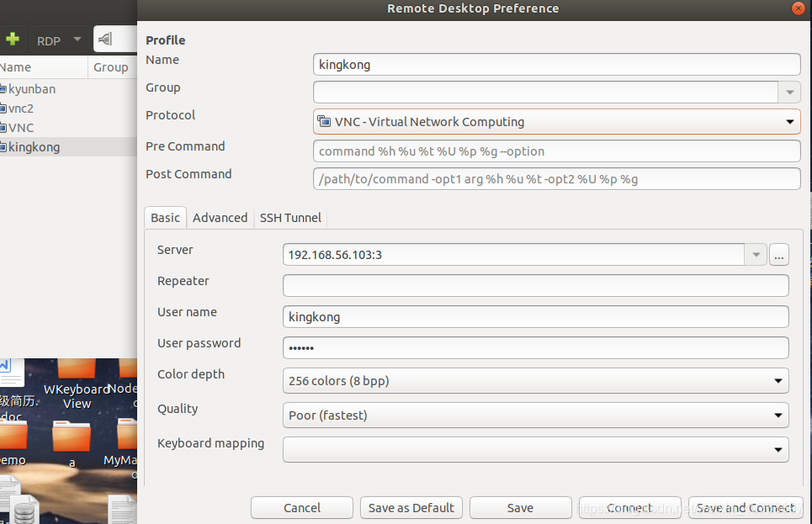The width and height of the screenshot is (812, 524).
Task: Select the VNC connection row
Action: click(x=68, y=127)
